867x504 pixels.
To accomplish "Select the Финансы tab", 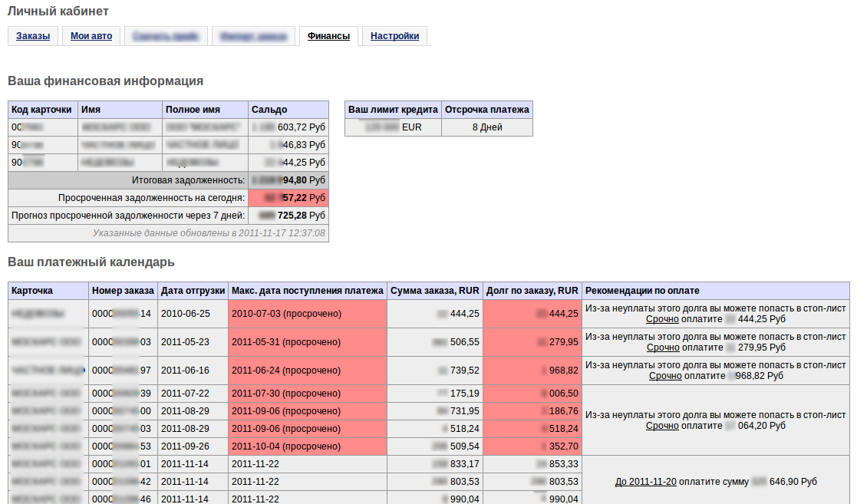I will 328,36.
